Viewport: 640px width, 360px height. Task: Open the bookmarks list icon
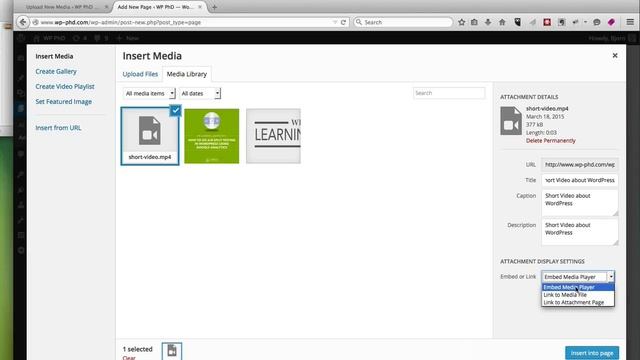coord(474,22)
